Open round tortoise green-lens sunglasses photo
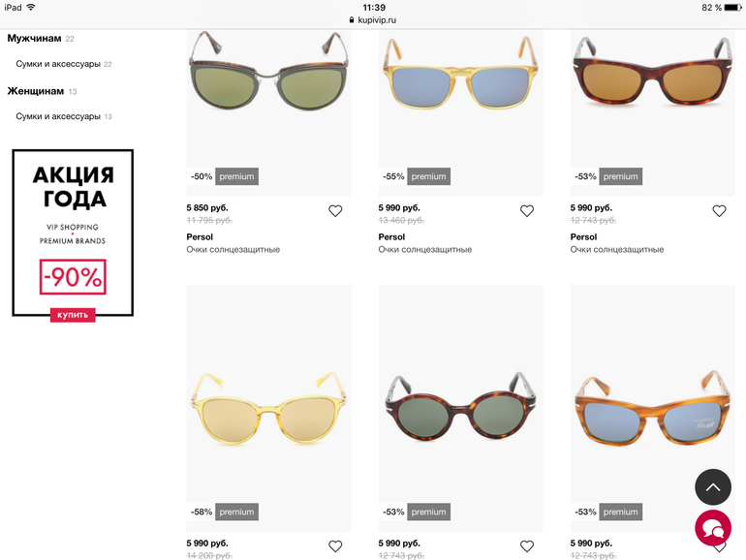The height and width of the screenshot is (560, 746). pyautogui.click(x=460, y=407)
